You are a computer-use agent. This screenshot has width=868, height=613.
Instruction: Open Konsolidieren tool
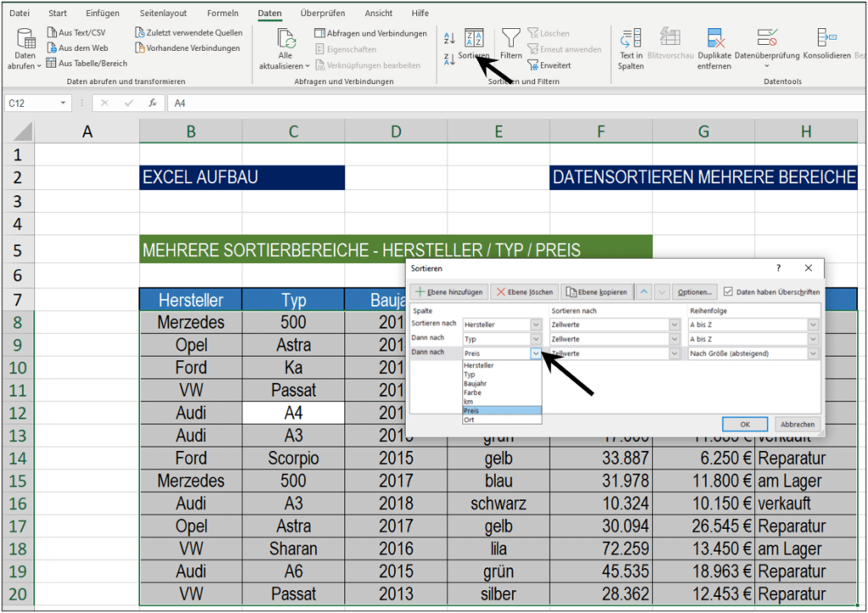click(x=827, y=44)
